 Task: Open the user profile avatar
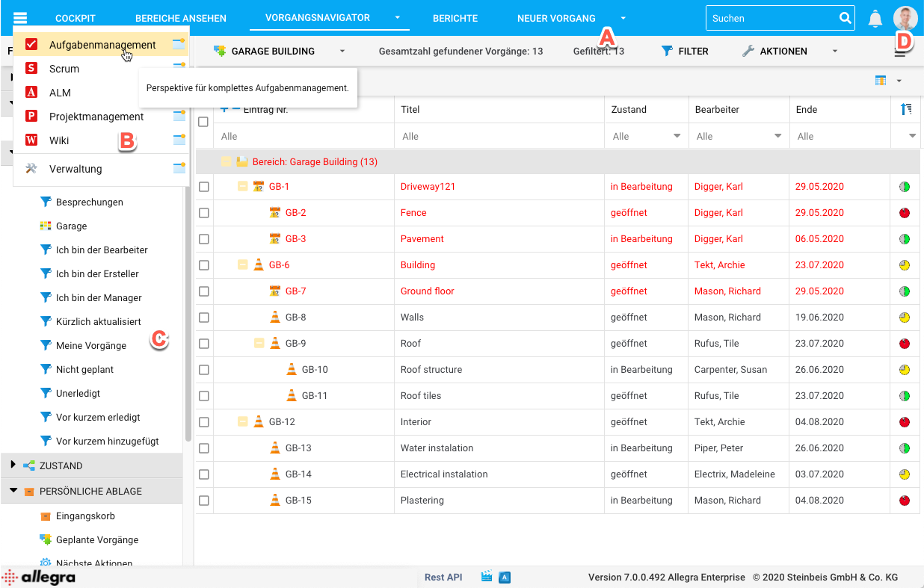coord(905,19)
